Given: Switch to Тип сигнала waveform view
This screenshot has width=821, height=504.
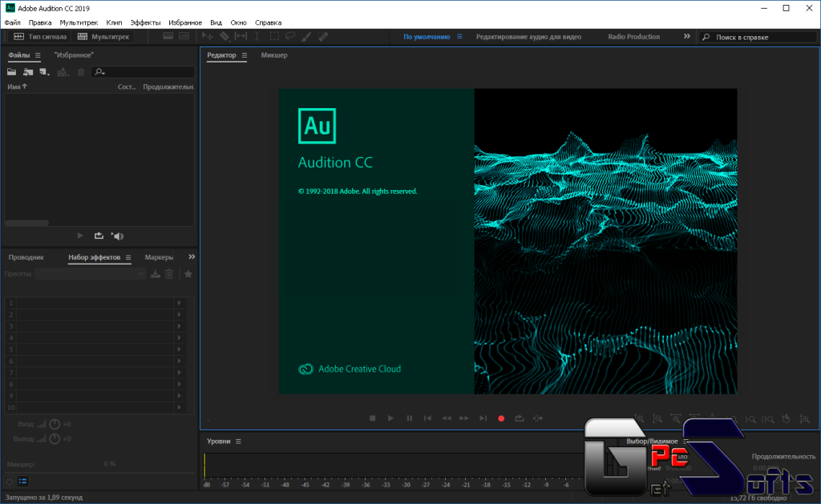Looking at the screenshot, I should point(40,37).
